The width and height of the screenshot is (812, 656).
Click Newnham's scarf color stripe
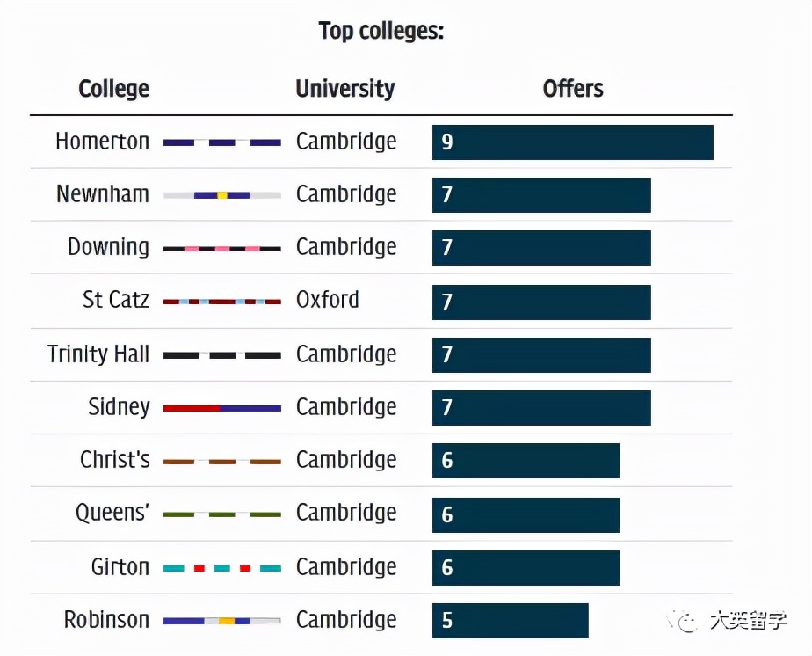click(222, 195)
